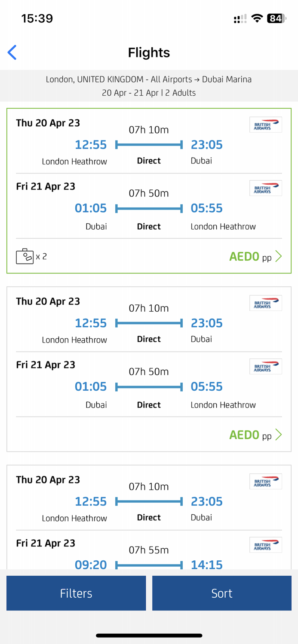Tap the Wi-Fi icon in the status bar
298x644 pixels.
point(258,18)
